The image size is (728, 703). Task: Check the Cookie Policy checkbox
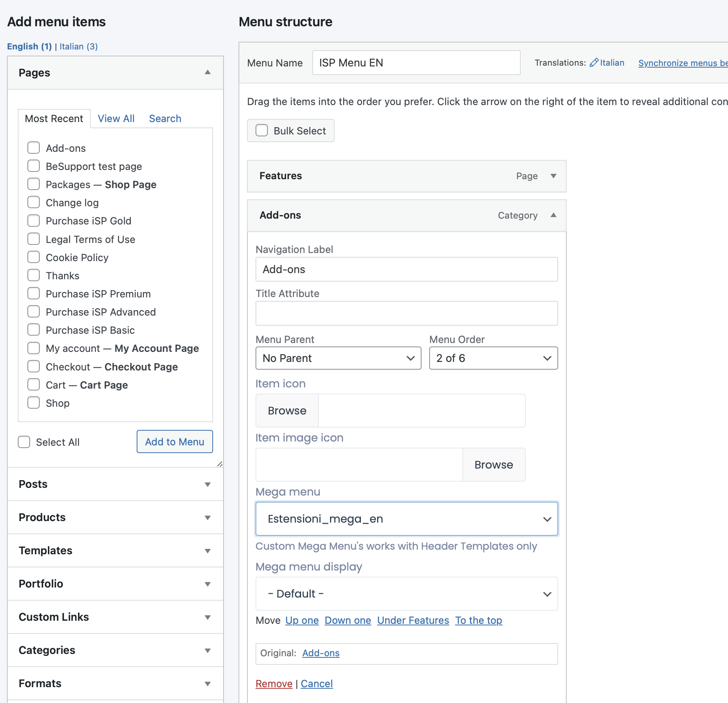click(x=34, y=257)
